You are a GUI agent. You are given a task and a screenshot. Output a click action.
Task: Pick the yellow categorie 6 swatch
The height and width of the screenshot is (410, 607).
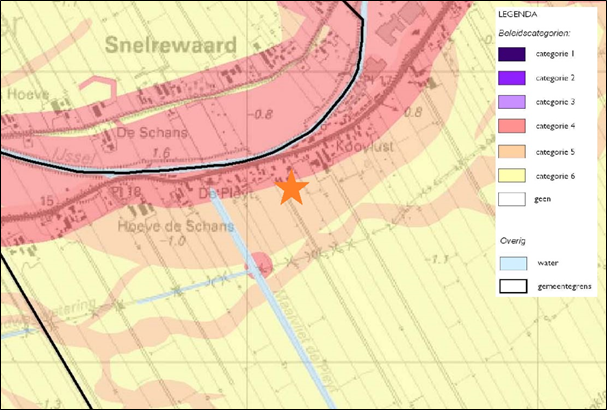(518, 175)
